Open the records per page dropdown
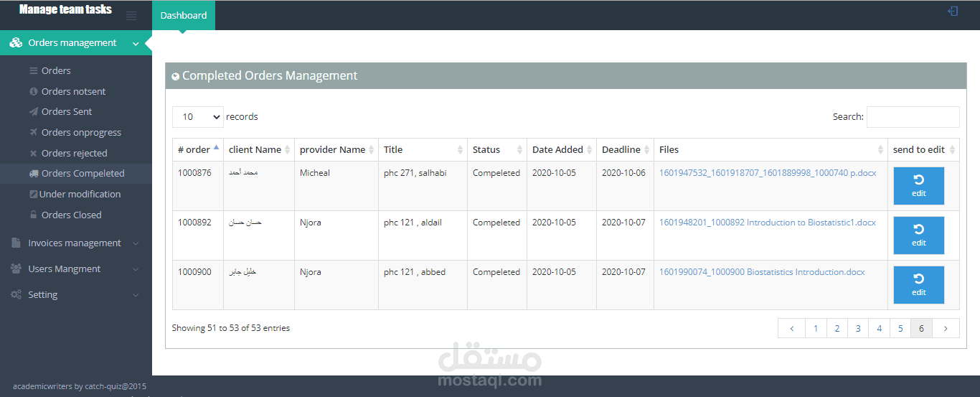This screenshot has width=980, height=397. point(198,117)
